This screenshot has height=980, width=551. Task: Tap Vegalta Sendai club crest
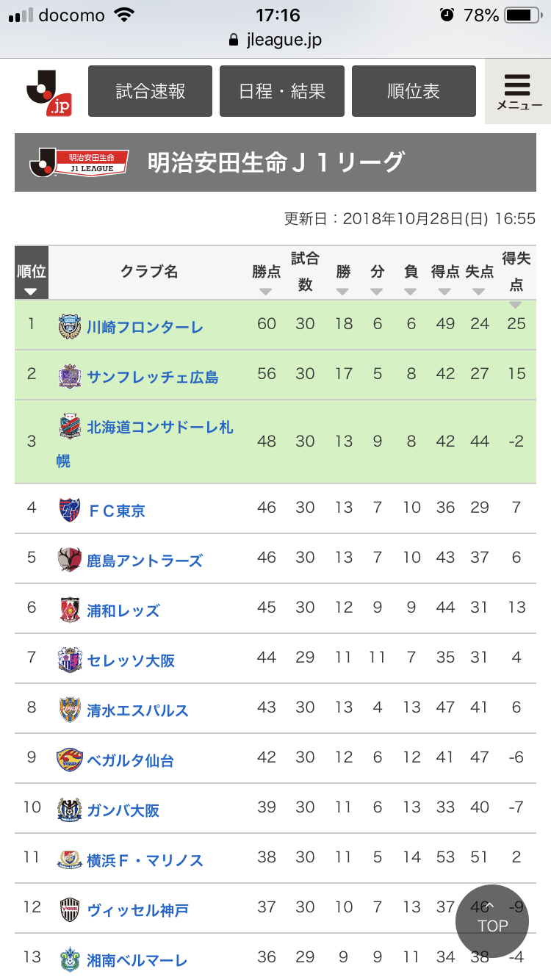click(x=68, y=760)
